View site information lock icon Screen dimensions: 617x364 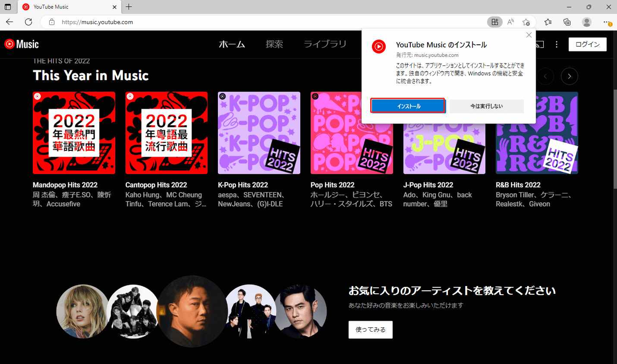coord(52,22)
